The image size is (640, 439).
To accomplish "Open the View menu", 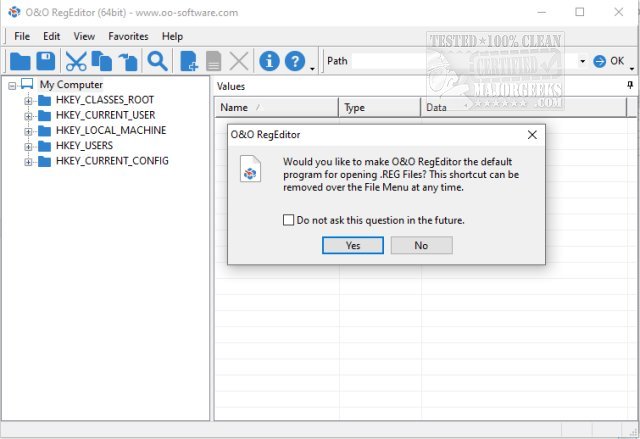I will (x=84, y=36).
